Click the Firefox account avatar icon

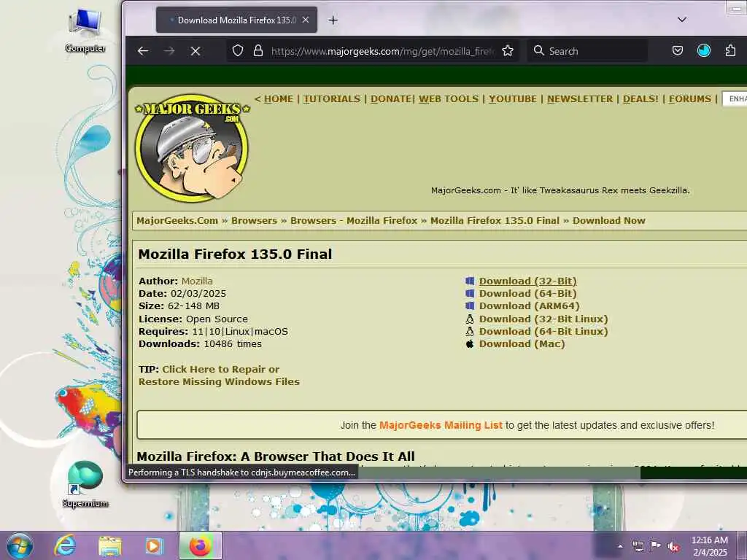coord(704,50)
